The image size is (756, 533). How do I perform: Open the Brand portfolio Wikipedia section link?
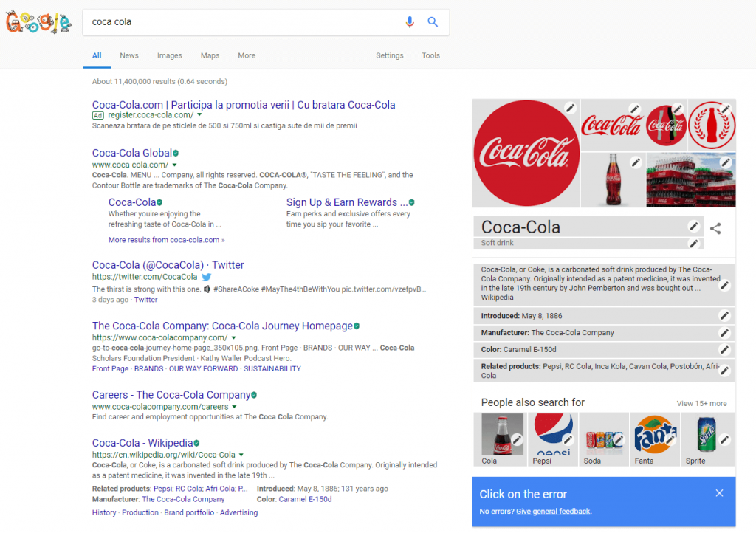click(x=189, y=512)
